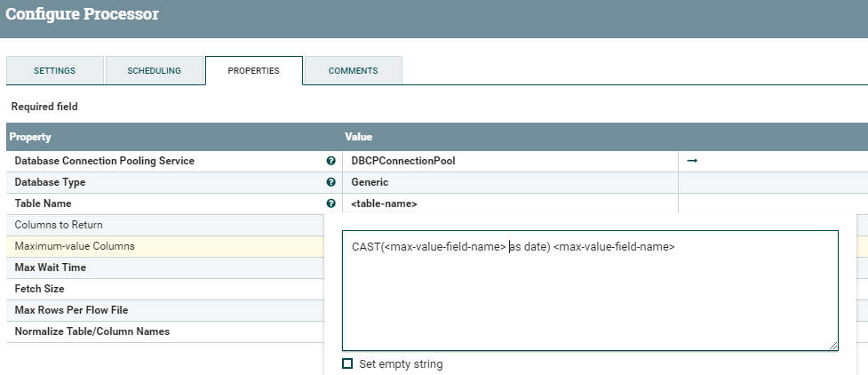Open the Generic database type value
Image resolution: width=868 pixels, height=375 pixels.
[x=509, y=182]
